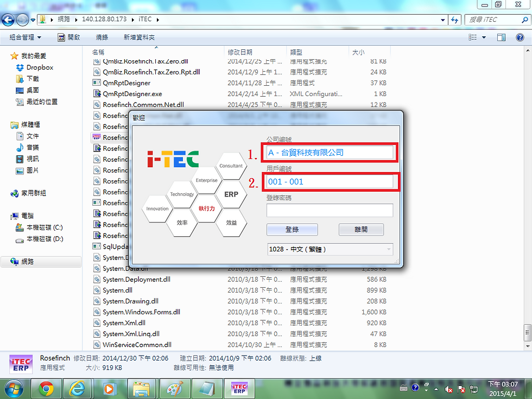Click the search iTEC input field
Screen dimensions: 532x399
click(493, 20)
